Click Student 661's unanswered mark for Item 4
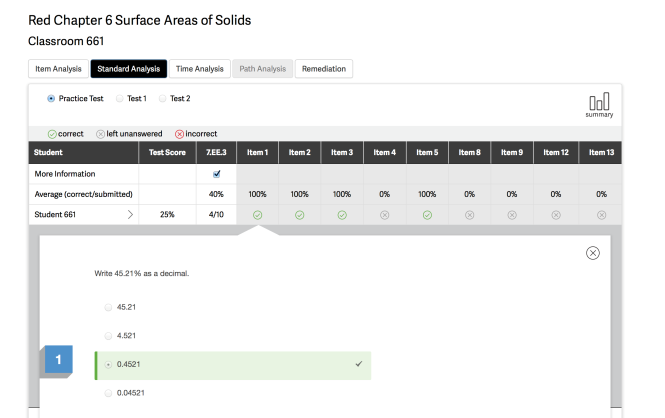The height and width of the screenshot is (418, 665). point(385,215)
